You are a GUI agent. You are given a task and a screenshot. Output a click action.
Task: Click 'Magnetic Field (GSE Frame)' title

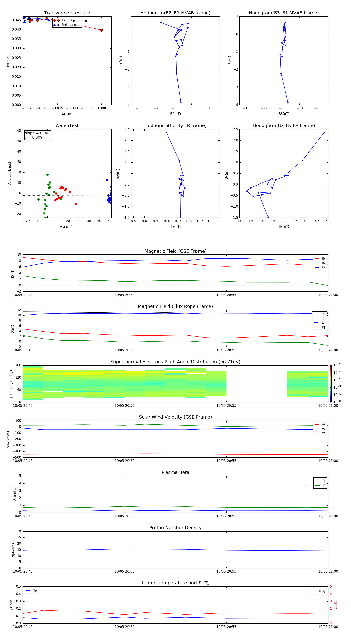pos(175,251)
